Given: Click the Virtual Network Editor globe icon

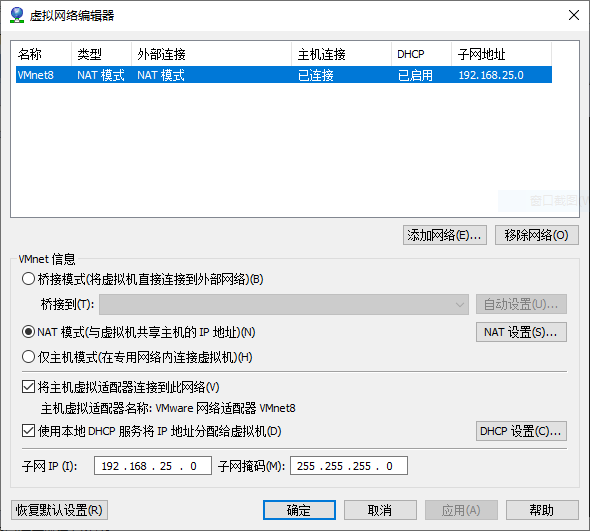Looking at the screenshot, I should click(x=17, y=15).
